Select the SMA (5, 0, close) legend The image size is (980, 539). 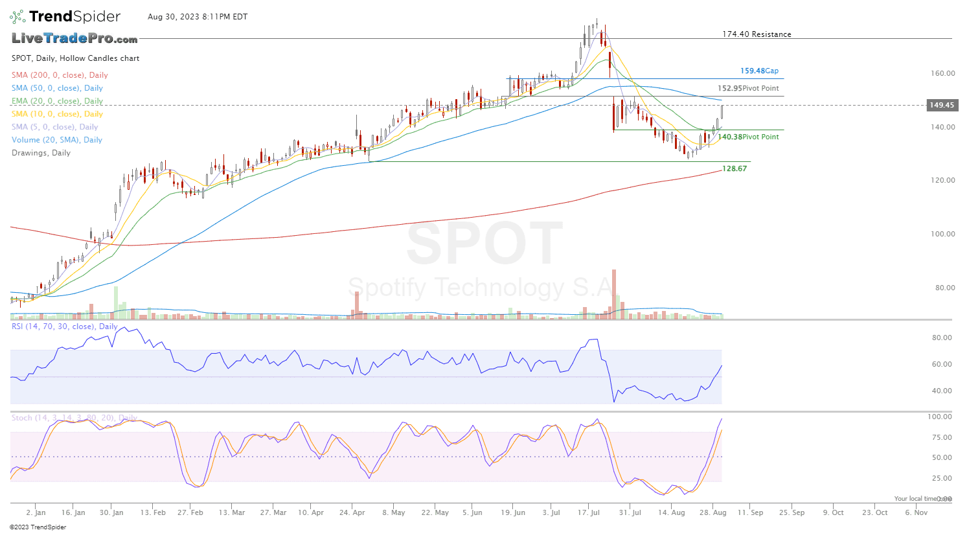54,127
